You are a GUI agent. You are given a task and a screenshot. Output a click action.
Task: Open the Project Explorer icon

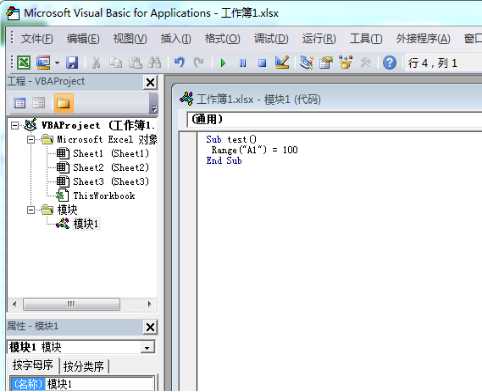(306, 62)
